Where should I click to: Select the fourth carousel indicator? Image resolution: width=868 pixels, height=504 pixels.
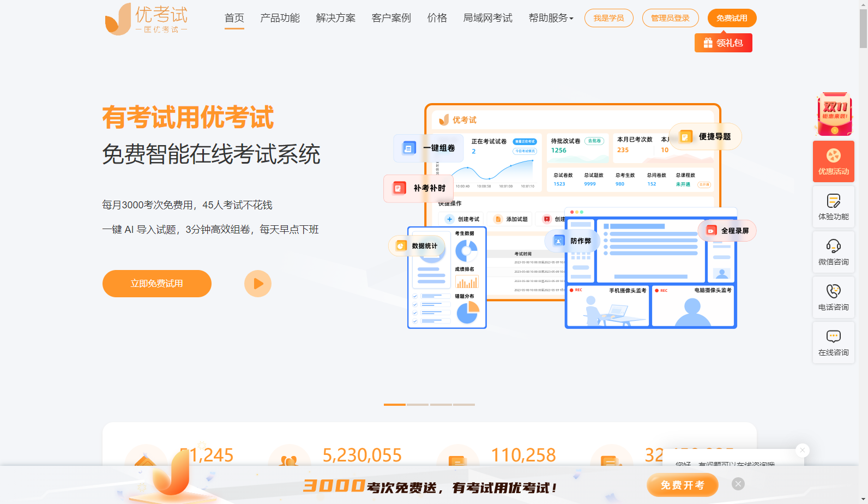coord(464,405)
